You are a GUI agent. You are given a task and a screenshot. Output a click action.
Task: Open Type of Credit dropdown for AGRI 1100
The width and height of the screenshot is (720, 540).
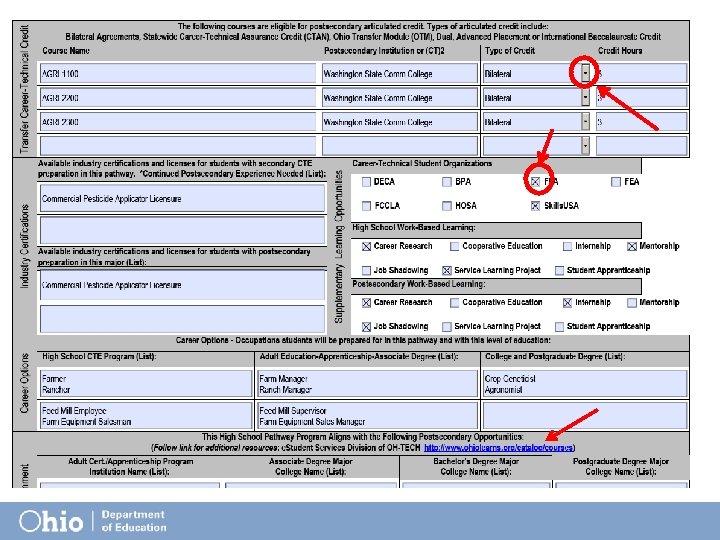click(585, 73)
